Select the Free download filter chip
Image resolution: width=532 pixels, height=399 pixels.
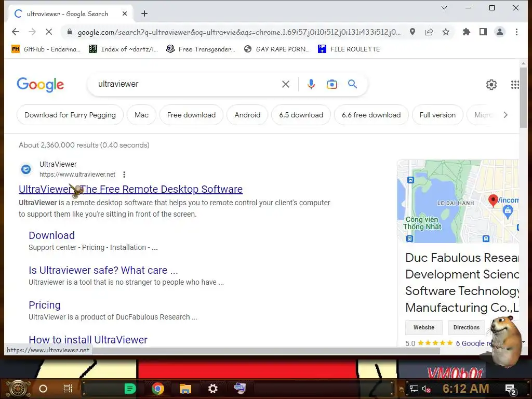click(191, 115)
